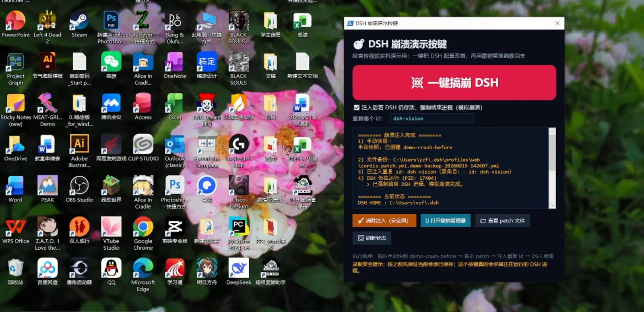Open the 腾讯会议 shortcut
The width and height of the screenshot is (644, 312).
111,107
